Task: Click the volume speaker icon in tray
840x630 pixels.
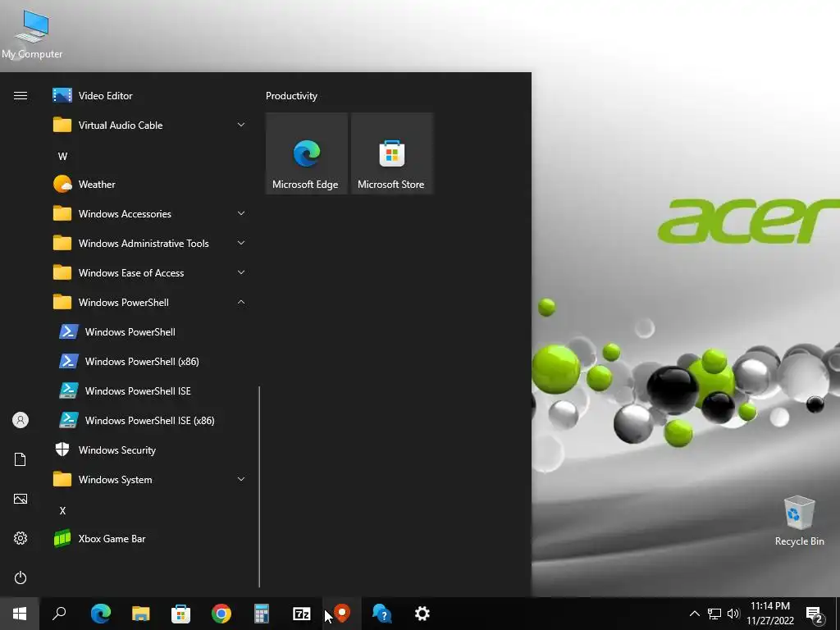Action: coord(733,614)
